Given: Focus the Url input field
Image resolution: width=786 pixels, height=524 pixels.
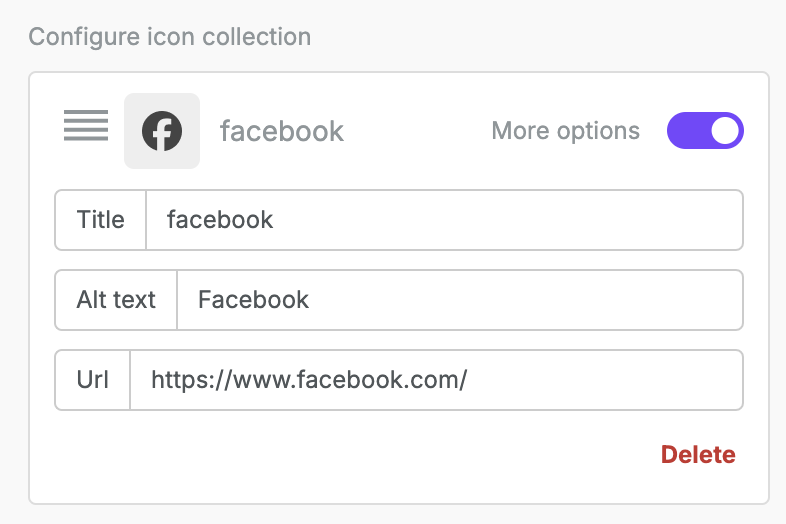Looking at the screenshot, I should point(436,380).
